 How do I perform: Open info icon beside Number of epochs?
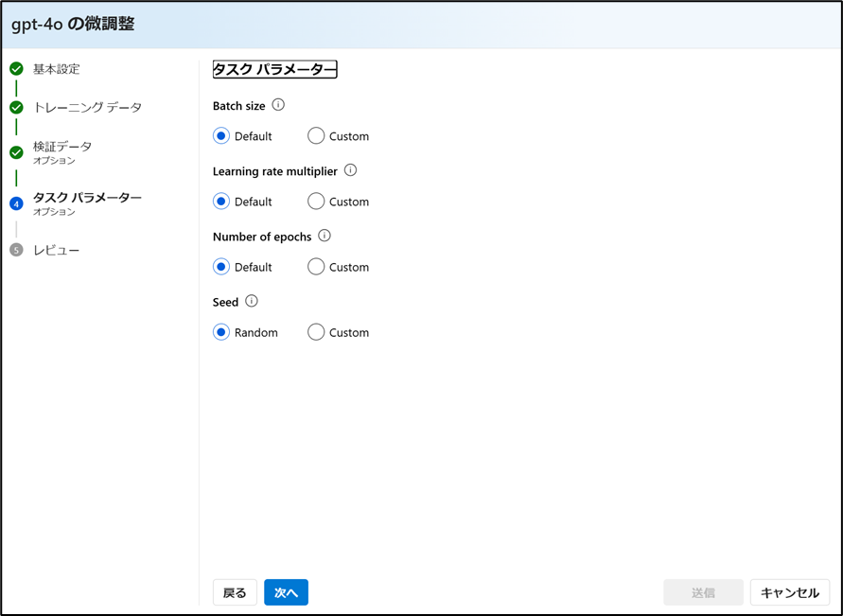[x=325, y=236]
